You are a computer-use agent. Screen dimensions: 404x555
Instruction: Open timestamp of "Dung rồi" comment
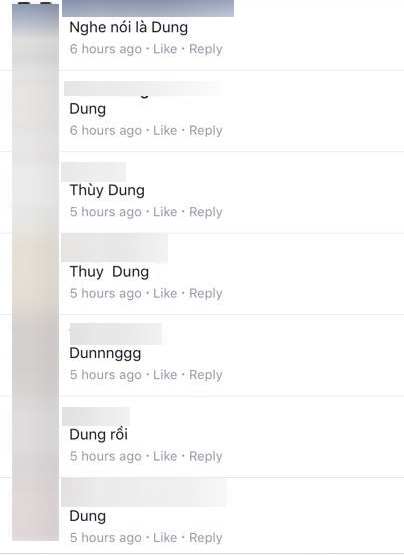coord(106,456)
